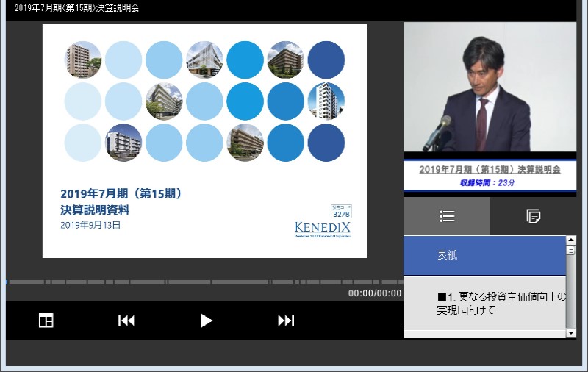588x372 pixels.
Task: Click the underlined 決算説明会 title below the video
Action: pos(490,169)
